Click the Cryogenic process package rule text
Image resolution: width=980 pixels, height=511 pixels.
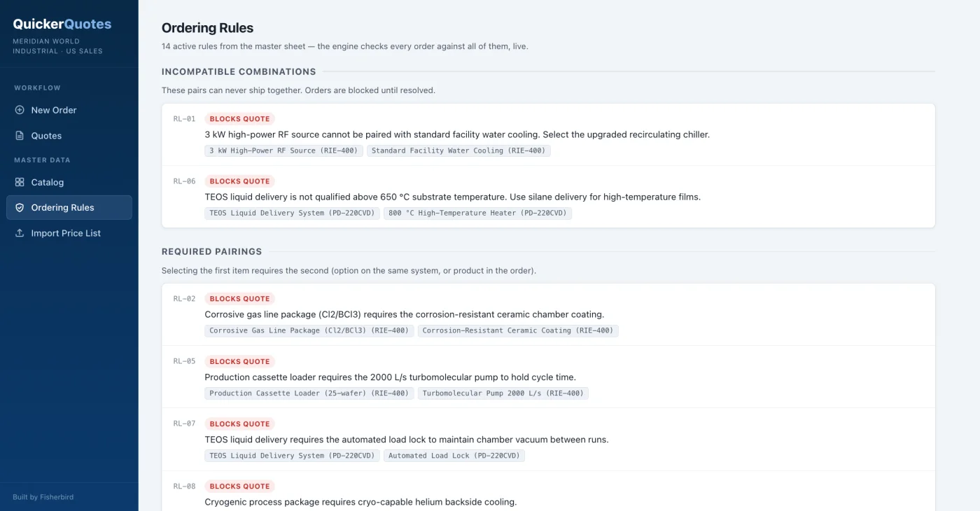[360, 502]
